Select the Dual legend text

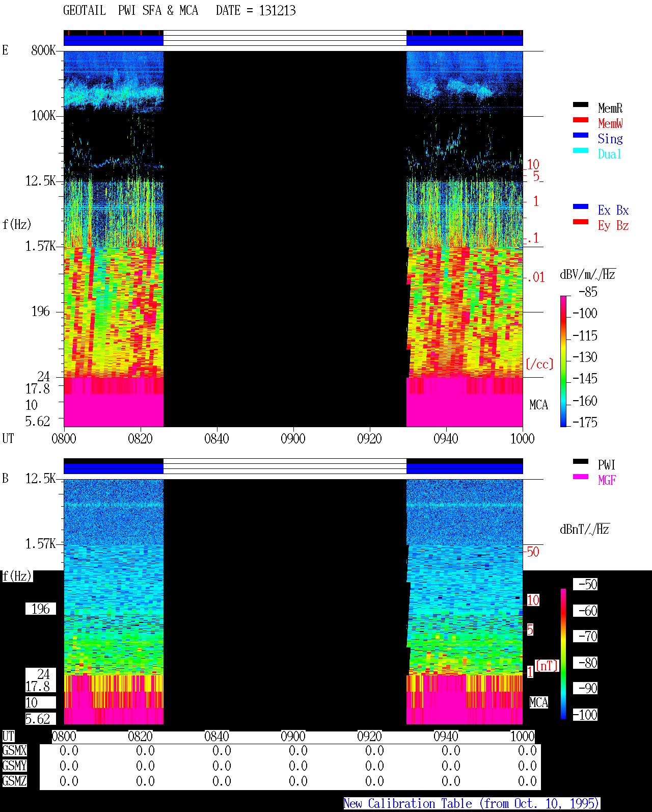[x=610, y=154]
